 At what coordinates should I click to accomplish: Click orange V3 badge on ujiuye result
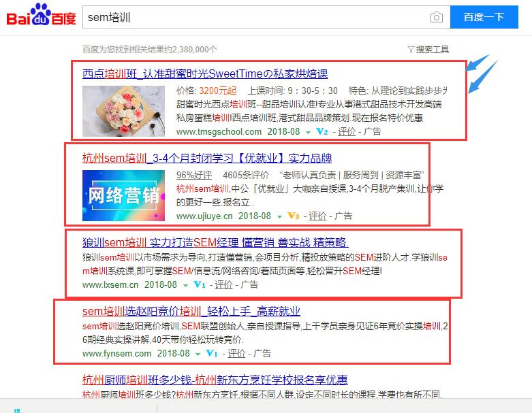(293, 216)
